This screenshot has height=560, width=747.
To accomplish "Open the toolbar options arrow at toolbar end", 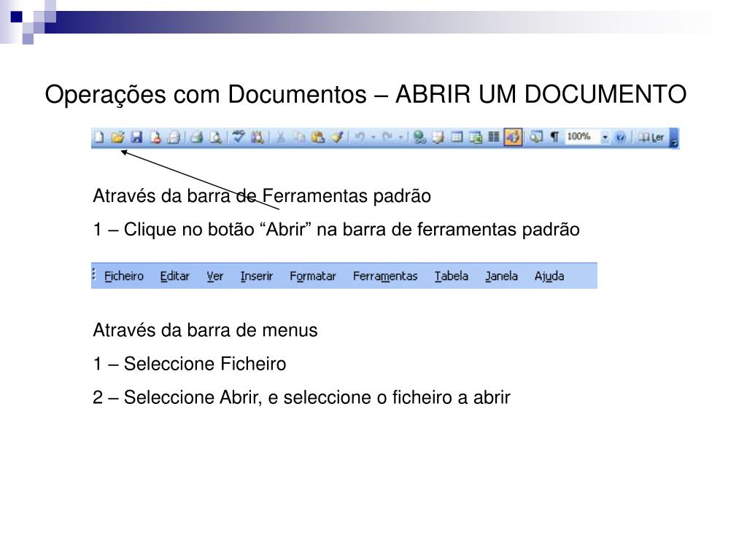I will pyautogui.click(x=674, y=138).
